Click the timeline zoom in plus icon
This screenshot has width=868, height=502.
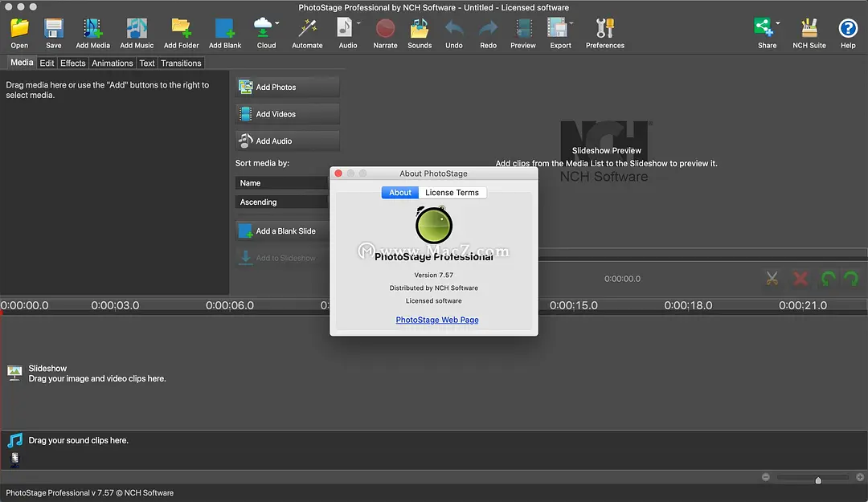860,477
